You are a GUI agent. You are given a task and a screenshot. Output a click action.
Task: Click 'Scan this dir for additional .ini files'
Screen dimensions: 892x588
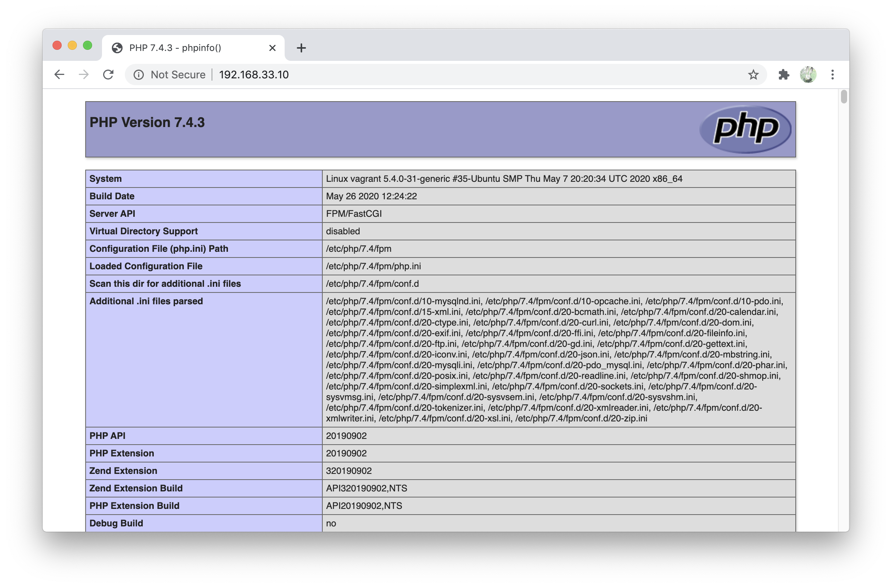pyautogui.click(x=165, y=284)
